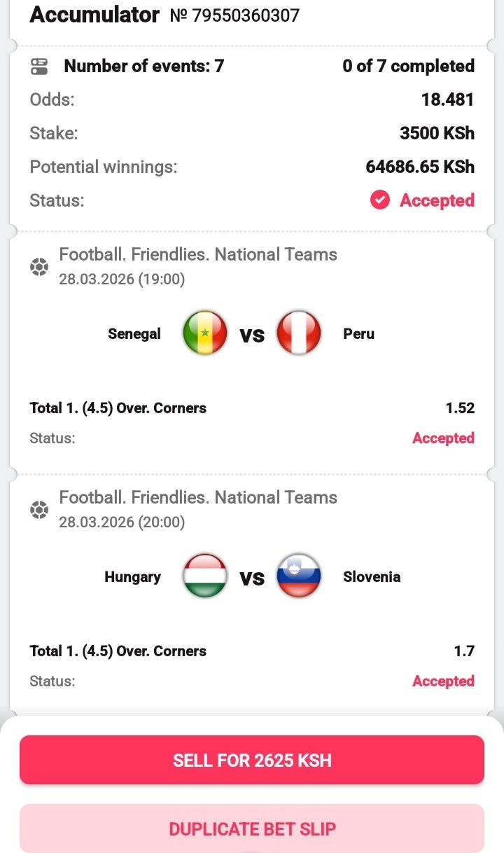Tap the potential winnings amount 64686.65 KSh
504x853 pixels.
(420, 167)
